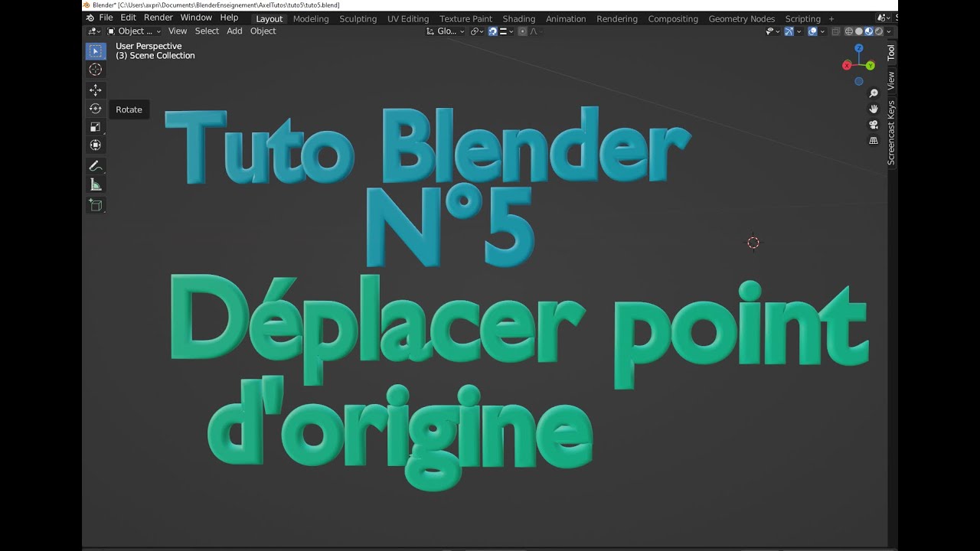The width and height of the screenshot is (980, 551).
Task: Select the Scale tool
Action: (96, 127)
